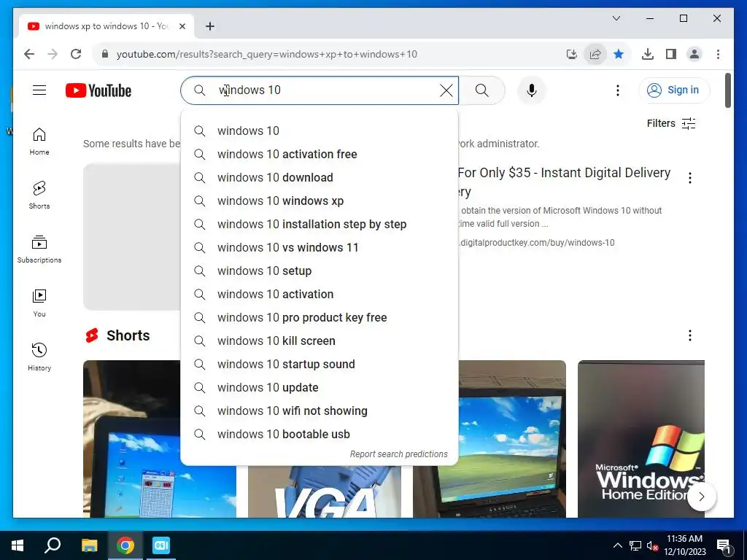The image size is (747, 560).
Task: Click the Sign in button
Action: [674, 90]
